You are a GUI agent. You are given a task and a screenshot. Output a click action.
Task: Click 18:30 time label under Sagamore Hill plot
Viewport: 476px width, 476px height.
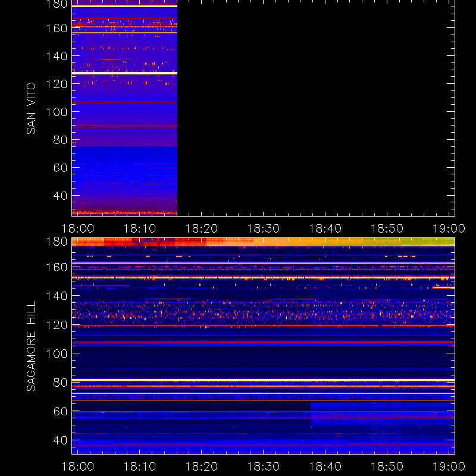264,466
